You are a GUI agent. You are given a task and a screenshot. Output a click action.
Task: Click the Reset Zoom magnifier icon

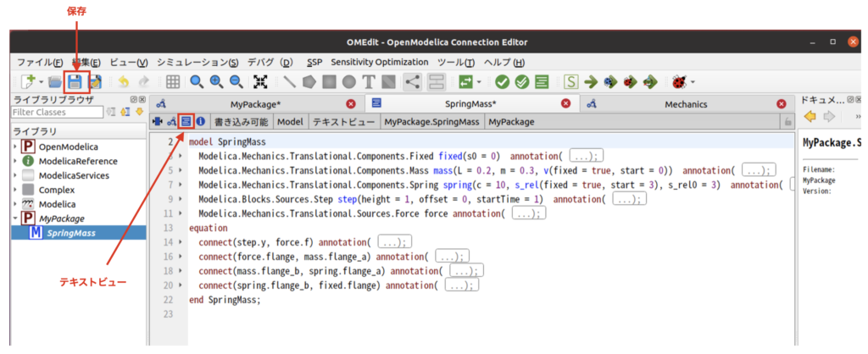[x=197, y=82]
